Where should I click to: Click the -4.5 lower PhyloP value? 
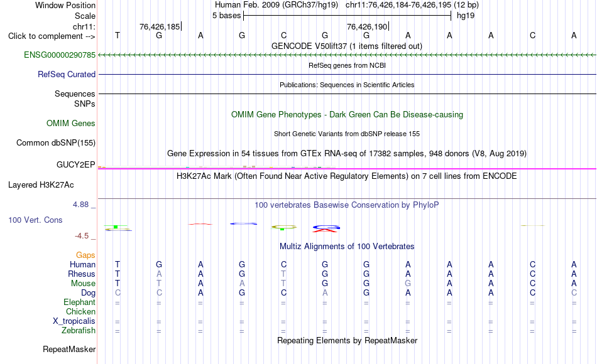point(82,236)
